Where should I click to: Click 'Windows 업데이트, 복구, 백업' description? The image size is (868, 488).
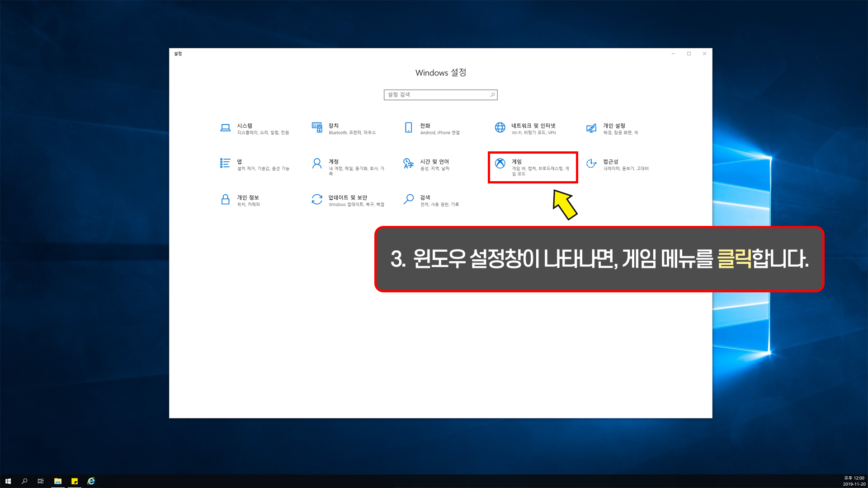(x=356, y=205)
